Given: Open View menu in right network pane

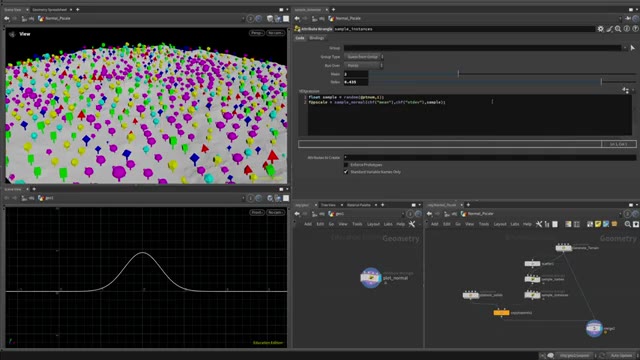Looking at the screenshot, I should click(x=469, y=224).
